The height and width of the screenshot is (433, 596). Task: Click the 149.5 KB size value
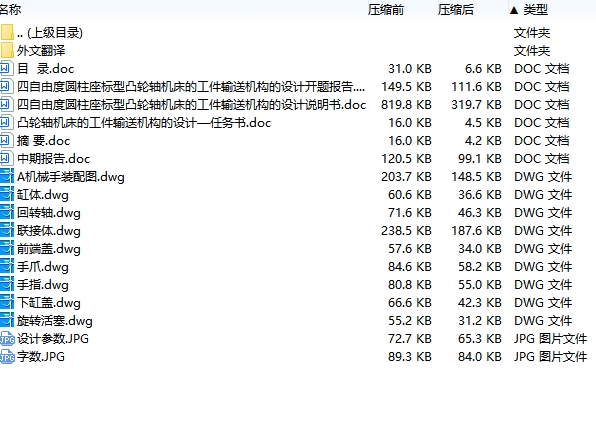(406, 87)
